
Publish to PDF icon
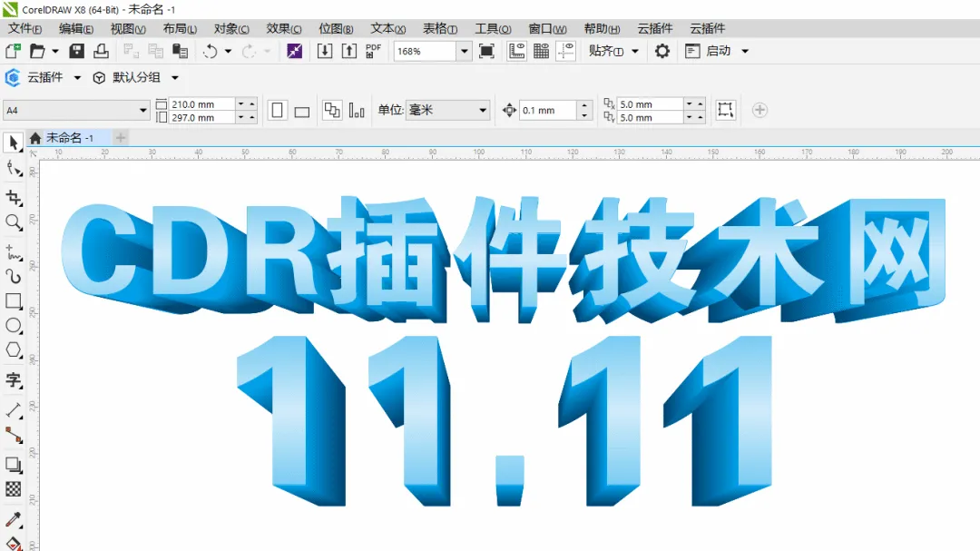click(x=373, y=51)
